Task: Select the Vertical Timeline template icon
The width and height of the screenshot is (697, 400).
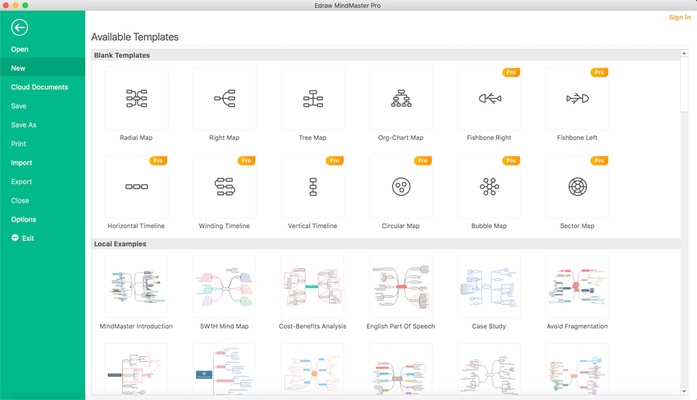Action: pos(312,187)
